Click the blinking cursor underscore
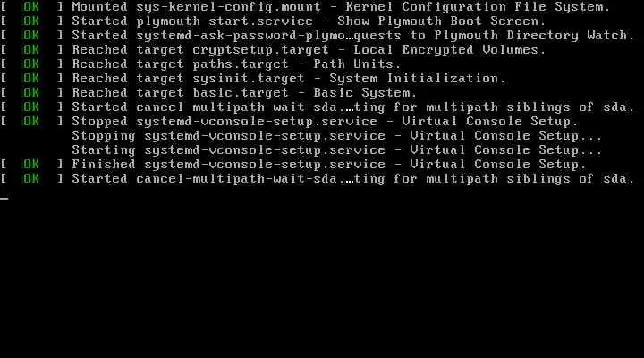 4,199
